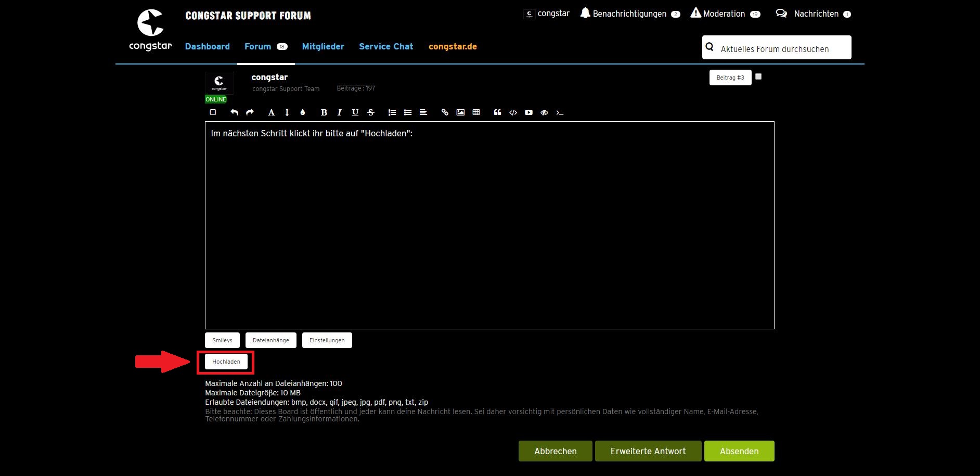Insert an image using the picture icon
This screenshot has height=476, width=980.
(460, 112)
